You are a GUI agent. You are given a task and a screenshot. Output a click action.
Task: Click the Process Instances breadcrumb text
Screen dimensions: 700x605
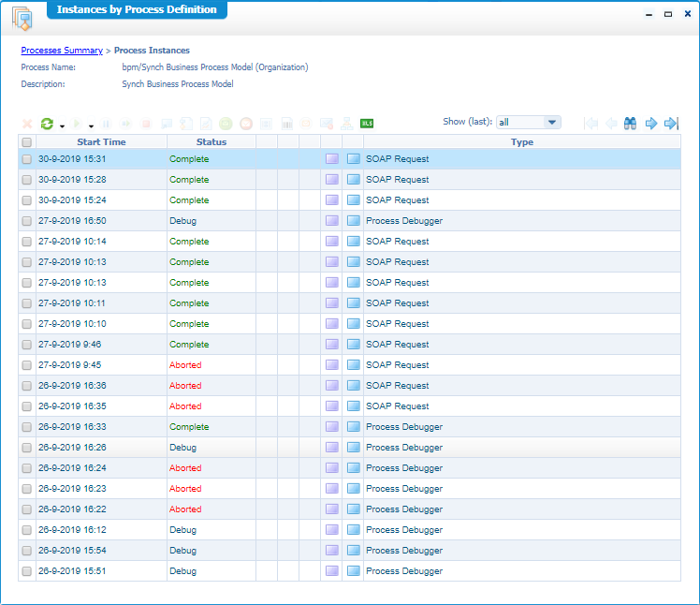click(x=152, y=50)
